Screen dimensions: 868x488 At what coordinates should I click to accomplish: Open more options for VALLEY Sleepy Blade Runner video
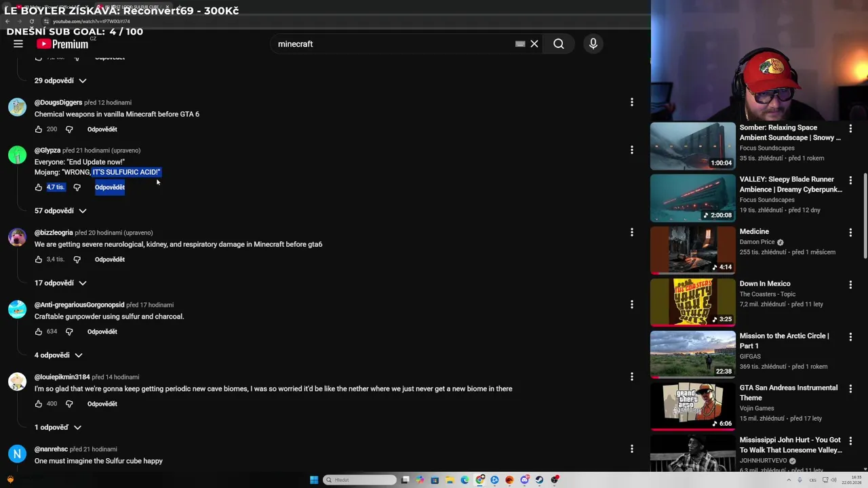point(850,180)
